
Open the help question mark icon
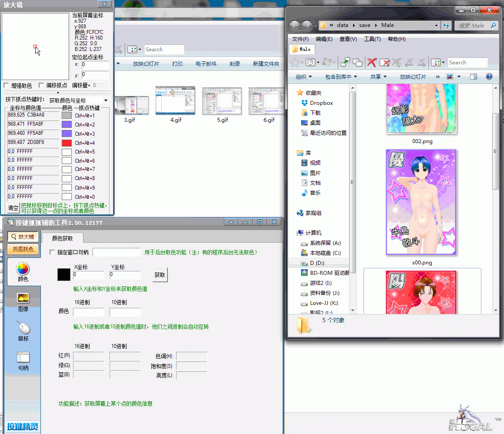tap(489, 77)
